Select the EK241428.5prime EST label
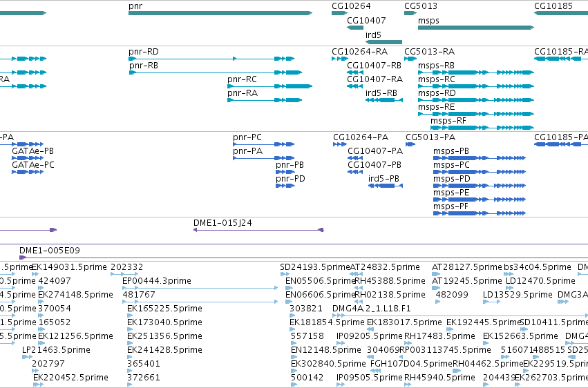Screen dimensions: 588x388 (164, 350)
